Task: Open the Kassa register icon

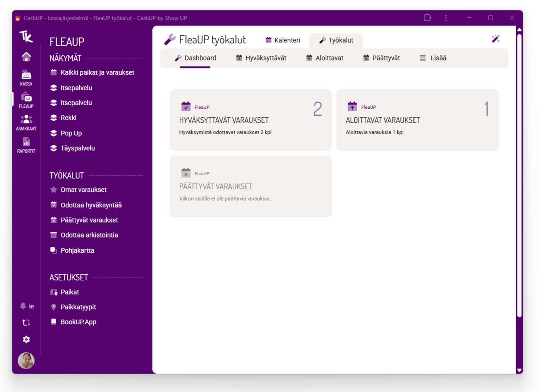Action: pos(26,77)
